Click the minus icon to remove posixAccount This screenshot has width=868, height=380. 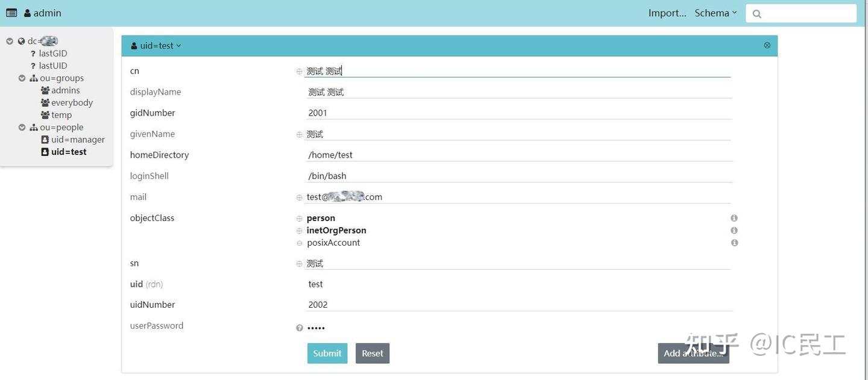[298, 243]
